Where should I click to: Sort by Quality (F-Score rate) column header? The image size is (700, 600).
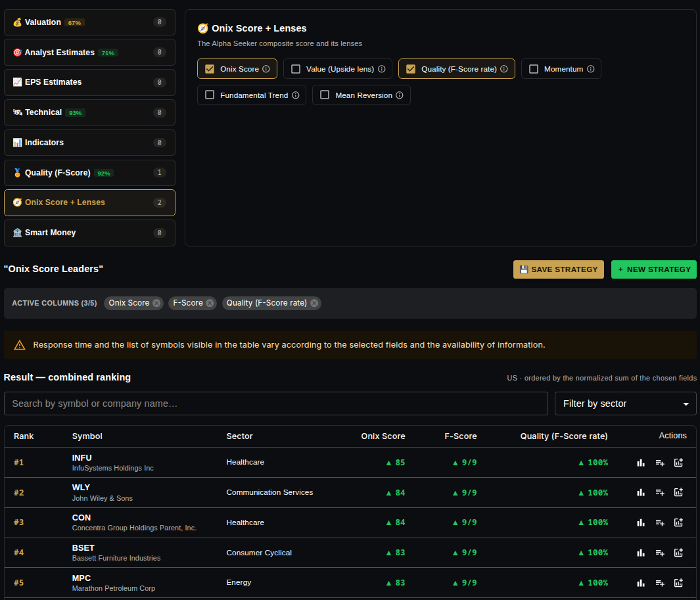pyautogui.click(x=564, y=436)
